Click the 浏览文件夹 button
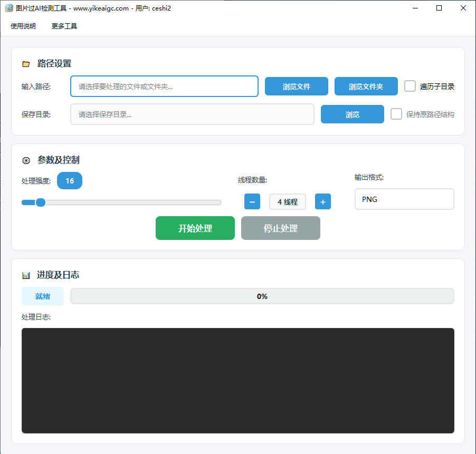This screenshot has width=476, height=454. tap(366, 86)
